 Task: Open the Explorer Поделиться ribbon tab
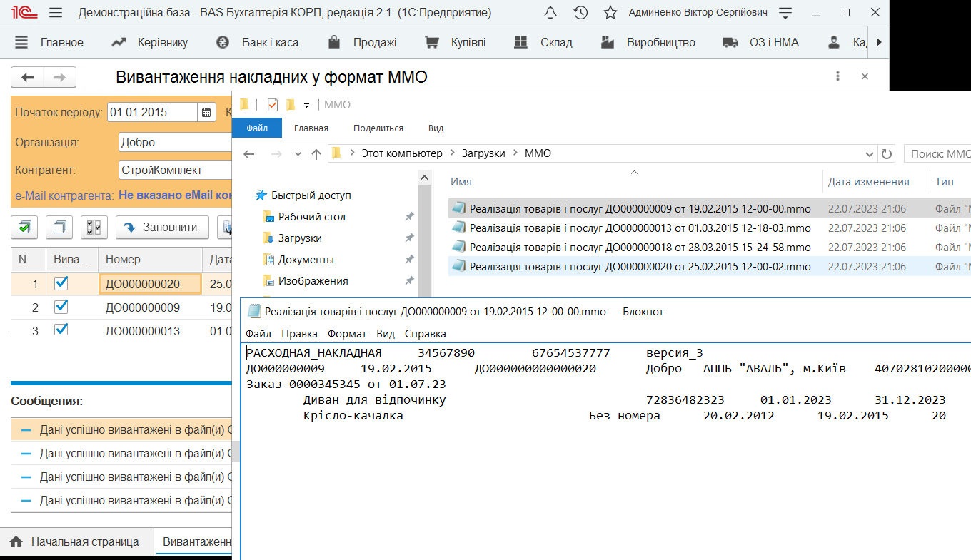[378, 128]
